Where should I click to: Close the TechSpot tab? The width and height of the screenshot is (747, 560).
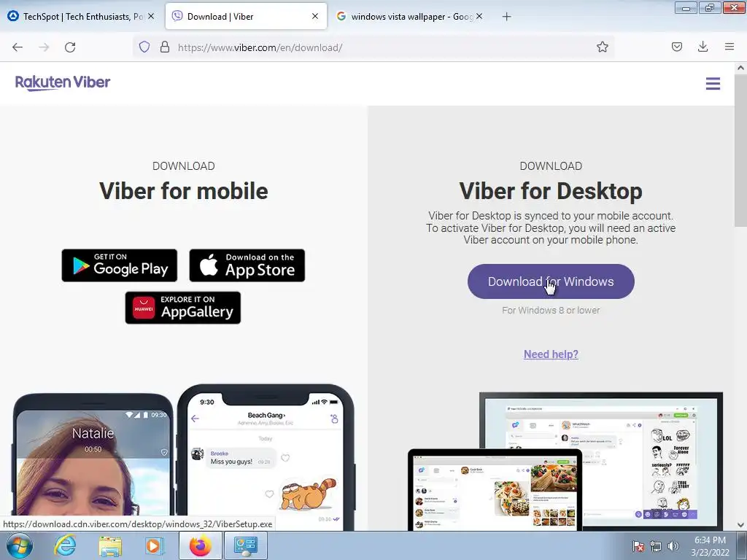[x=150, y=16]
